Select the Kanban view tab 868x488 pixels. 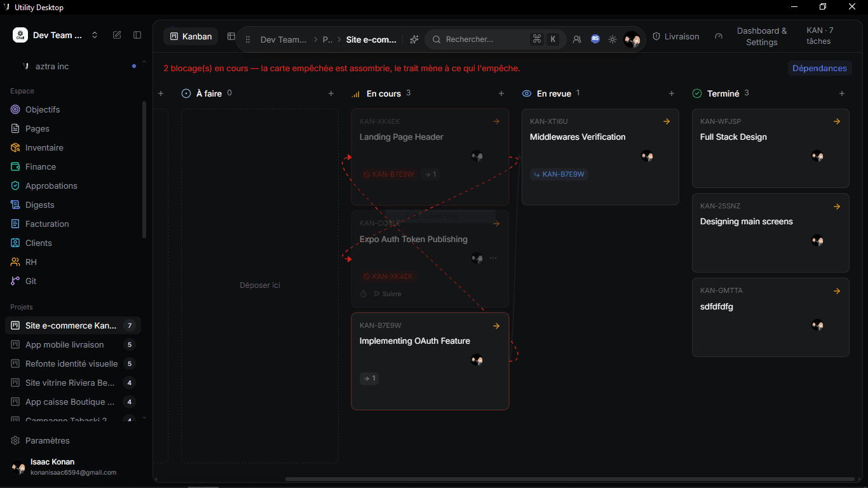(191, 36)
